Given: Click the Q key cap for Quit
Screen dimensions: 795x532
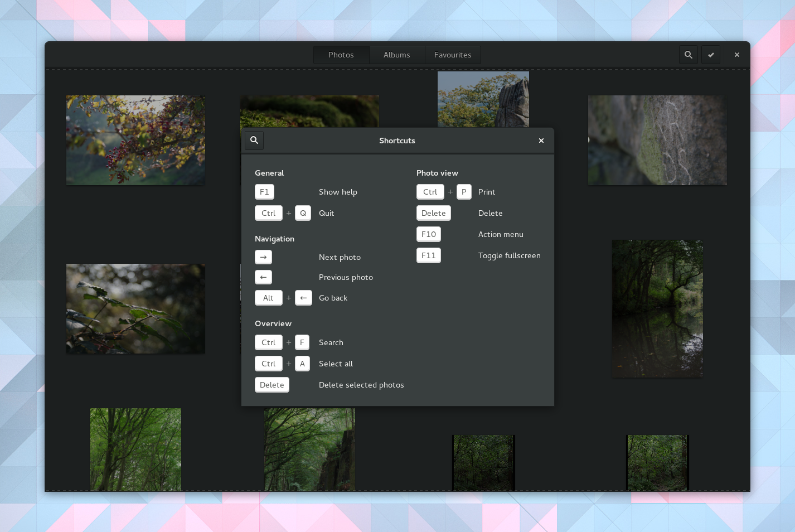Looking at the screenshot, I should coord(303,213).
